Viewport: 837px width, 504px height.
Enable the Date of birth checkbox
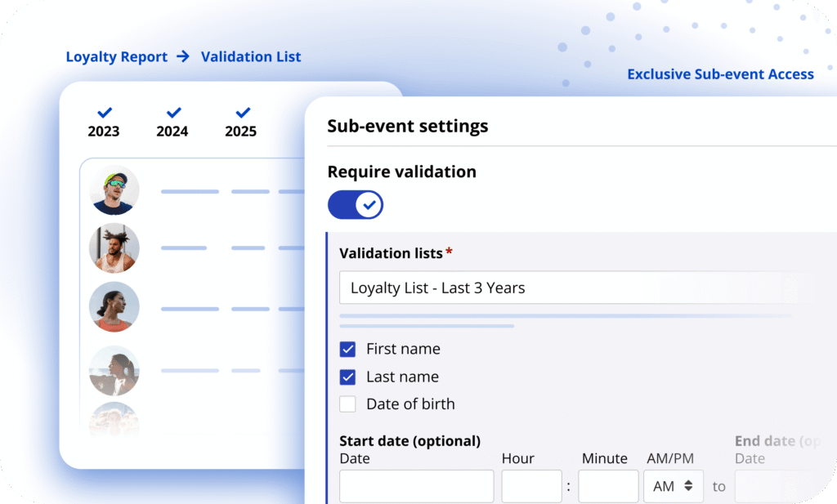(x=348, y=404)
